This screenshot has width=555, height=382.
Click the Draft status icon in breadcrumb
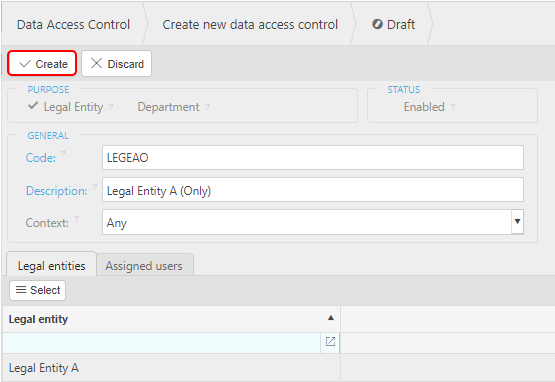tap(377, 24)
